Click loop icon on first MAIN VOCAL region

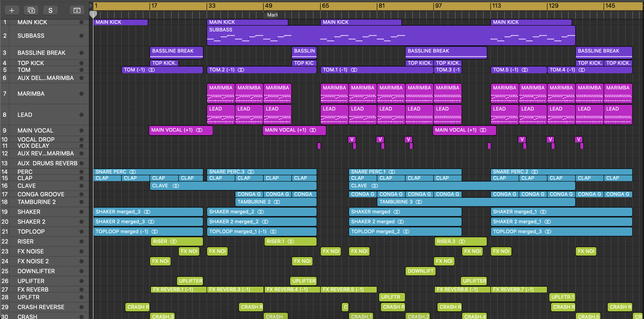[199, 130]
